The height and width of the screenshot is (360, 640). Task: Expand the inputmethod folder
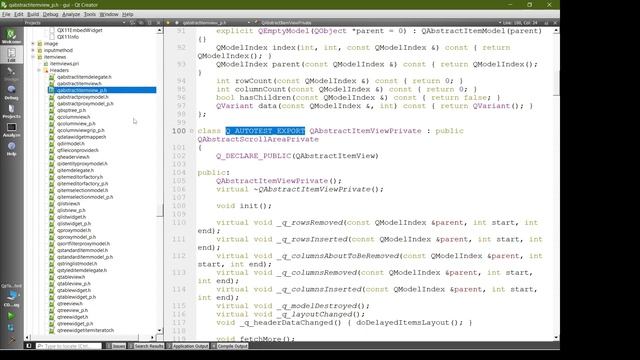[33, 50]
